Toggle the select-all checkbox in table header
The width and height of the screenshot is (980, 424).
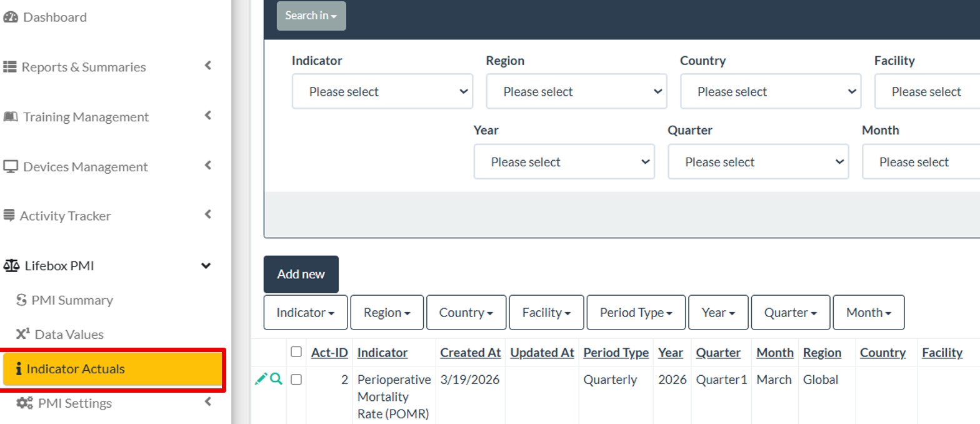coord(296,352)
